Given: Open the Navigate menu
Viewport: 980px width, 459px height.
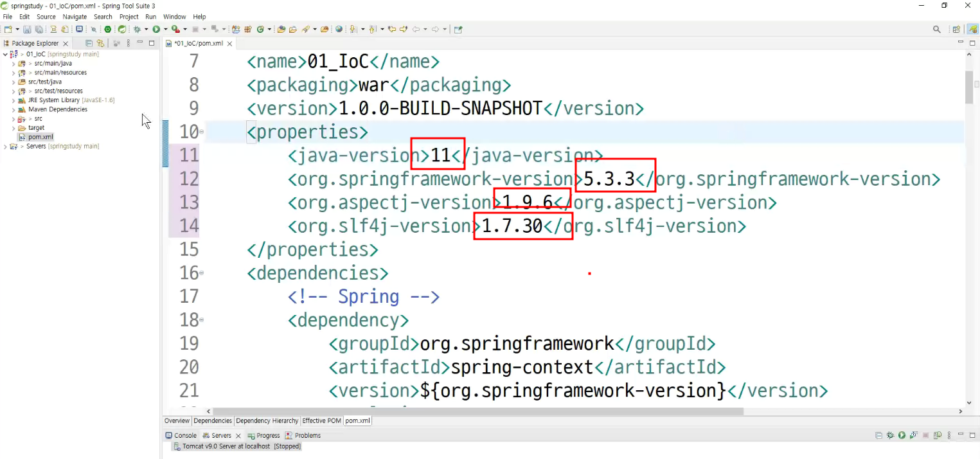Looking at the screenshot, I should tap(75, 17).
